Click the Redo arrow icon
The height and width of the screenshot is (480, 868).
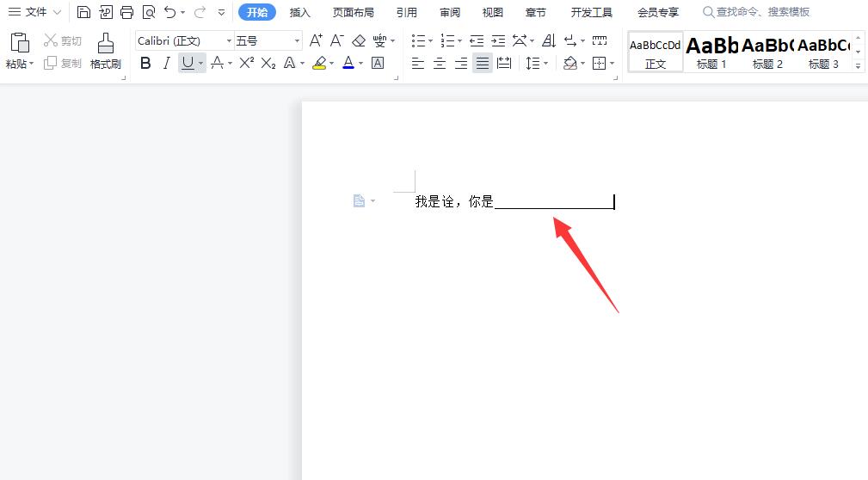coord(200,12)
